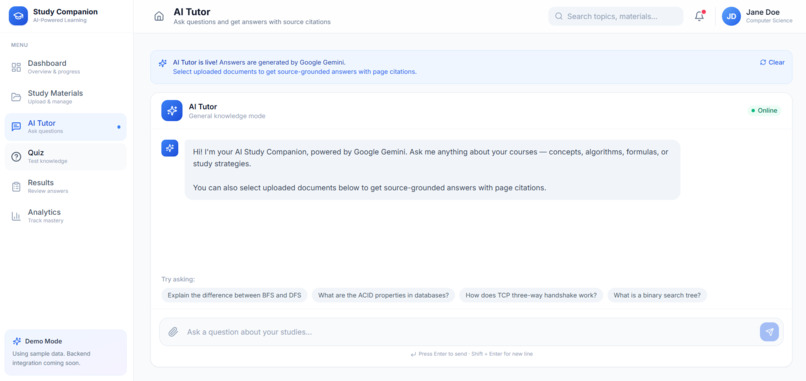Click the Dashboard grid icon

16,67
